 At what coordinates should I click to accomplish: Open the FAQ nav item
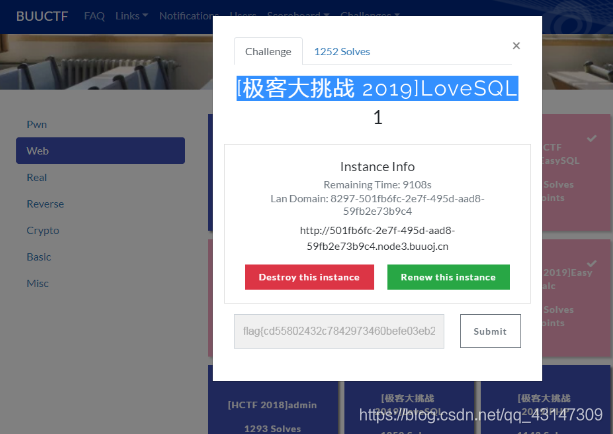tap(94, 16)
